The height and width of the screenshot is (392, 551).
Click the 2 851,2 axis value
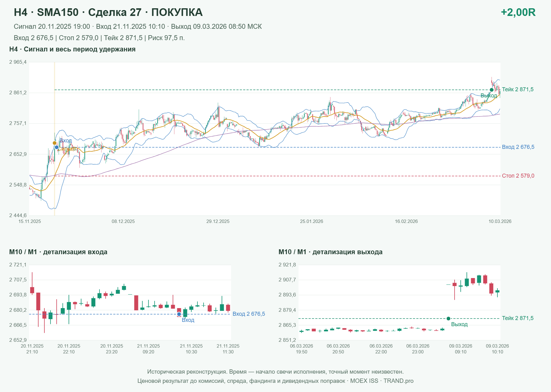click(x=287, y=340)
